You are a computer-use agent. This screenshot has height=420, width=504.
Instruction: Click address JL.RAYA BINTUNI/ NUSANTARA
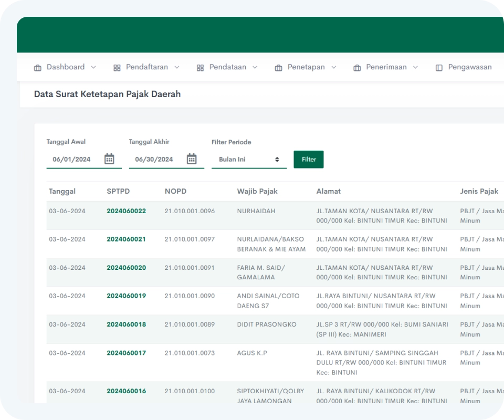pyautogui.click(x=382, y=301)
